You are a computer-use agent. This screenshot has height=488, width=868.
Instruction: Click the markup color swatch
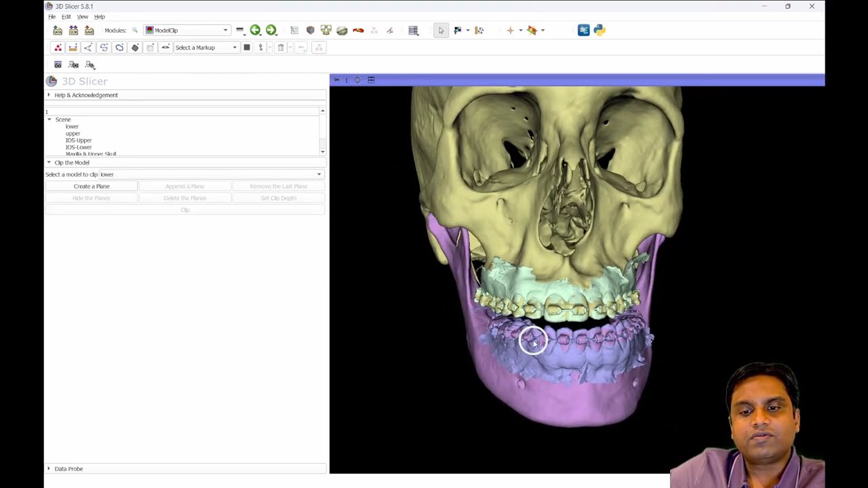247,47
